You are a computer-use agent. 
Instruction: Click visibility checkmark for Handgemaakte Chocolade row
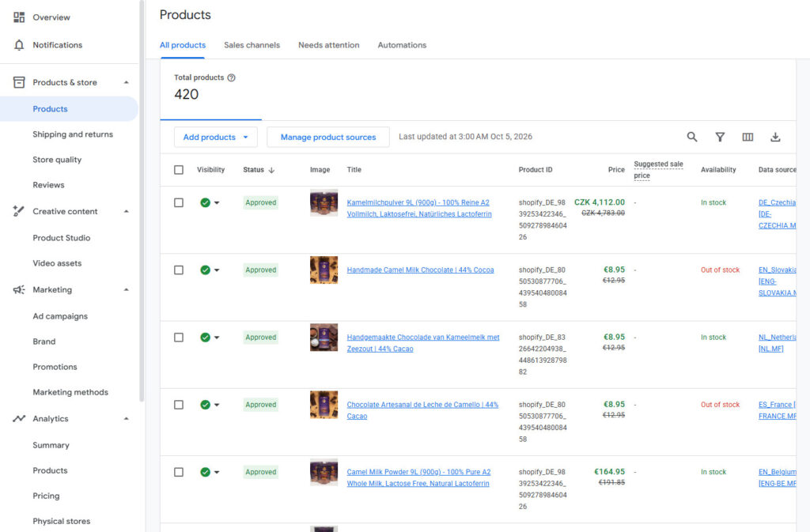[x=205, y=338]
